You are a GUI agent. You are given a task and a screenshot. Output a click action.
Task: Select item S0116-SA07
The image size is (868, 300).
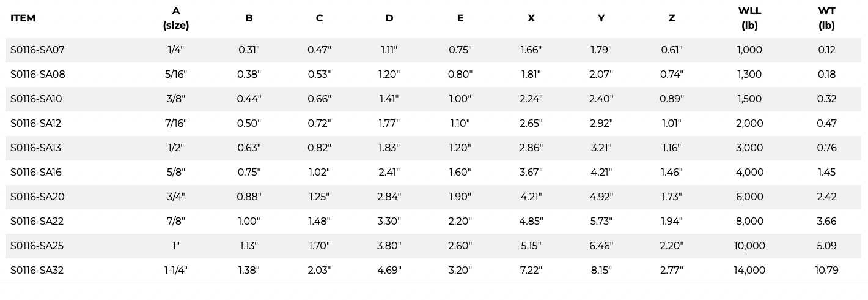37,50
